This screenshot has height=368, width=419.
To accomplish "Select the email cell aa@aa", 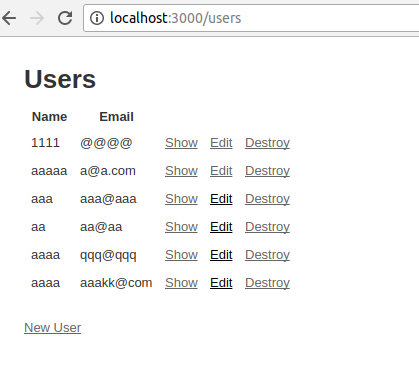I will click(101, 227).
